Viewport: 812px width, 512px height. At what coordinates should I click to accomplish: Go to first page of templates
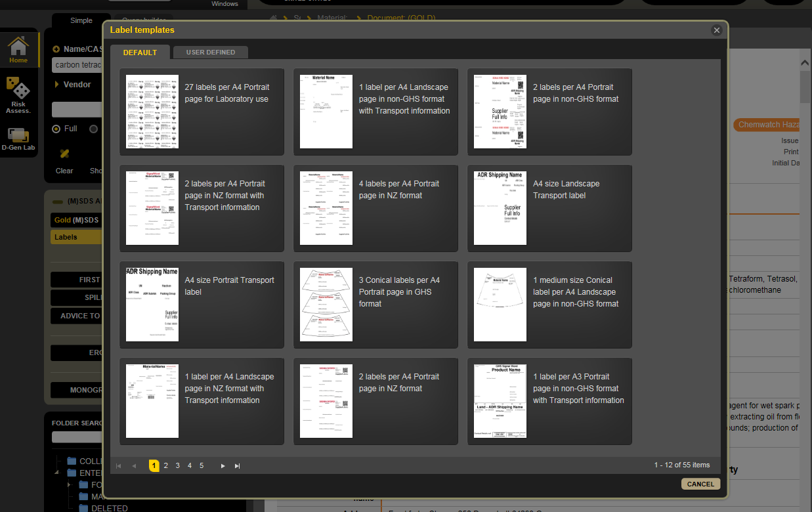tap(119, 466)
